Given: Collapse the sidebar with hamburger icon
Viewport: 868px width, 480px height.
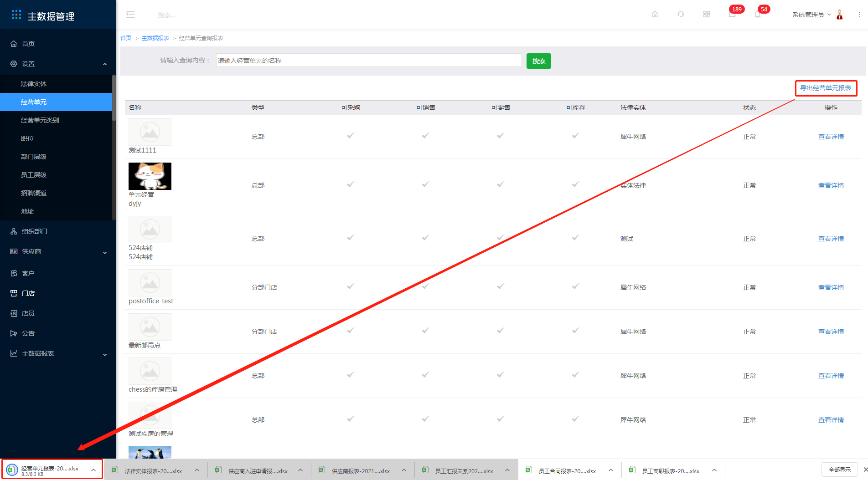Looking at the screenshot, I should coord(130,15).
